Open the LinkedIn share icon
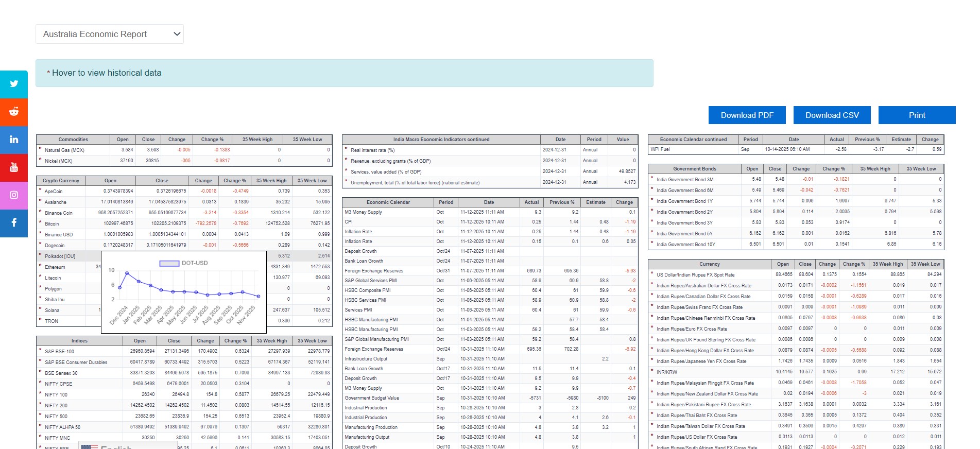Viewport: 980px width, 449px height. (x=14, y=140)
